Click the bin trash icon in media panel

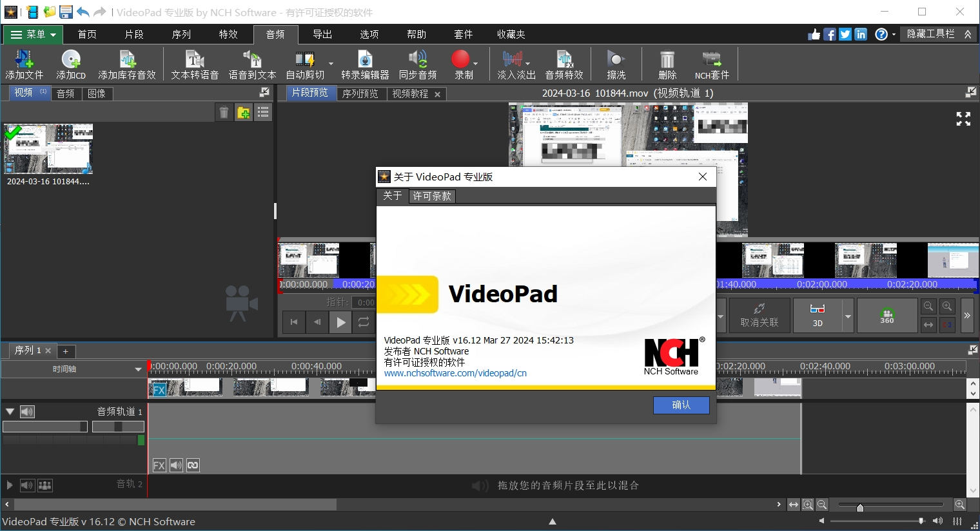point(224,113)
